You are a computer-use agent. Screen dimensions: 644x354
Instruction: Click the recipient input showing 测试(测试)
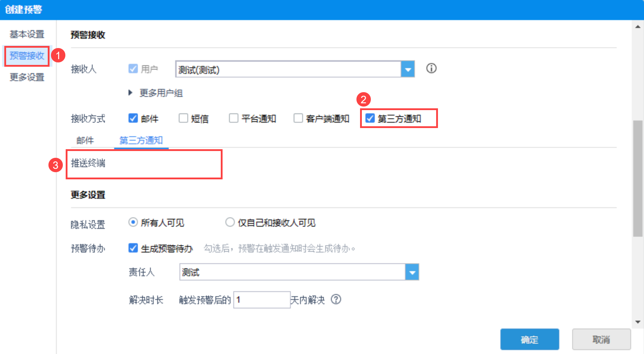coord(288,69)
